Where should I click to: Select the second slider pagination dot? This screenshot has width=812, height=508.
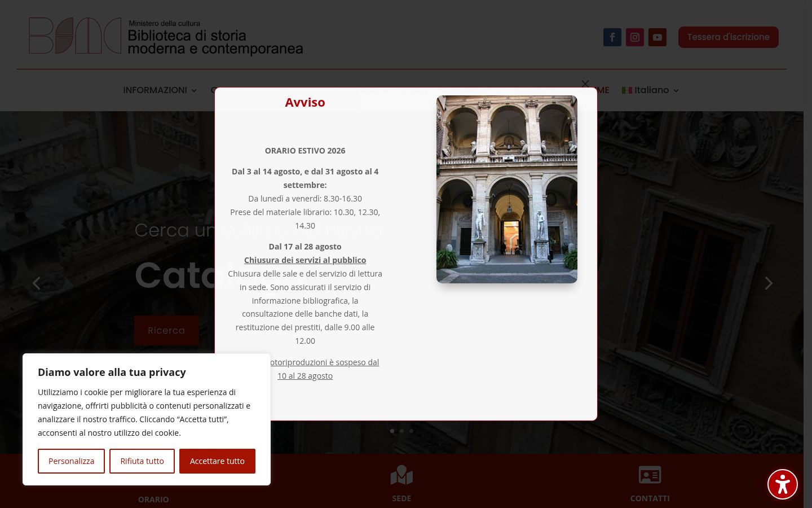pyautogui.click(x=401, y=431)
